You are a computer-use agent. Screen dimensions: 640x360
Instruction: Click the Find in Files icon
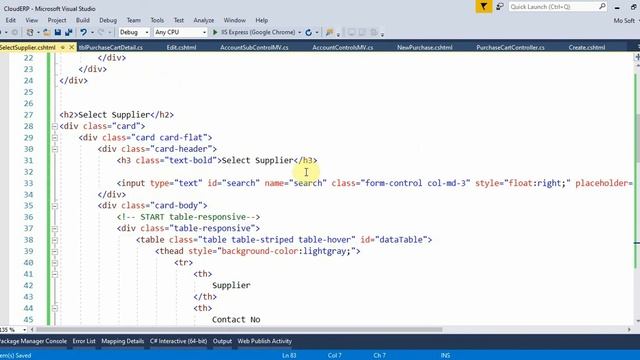329,32
